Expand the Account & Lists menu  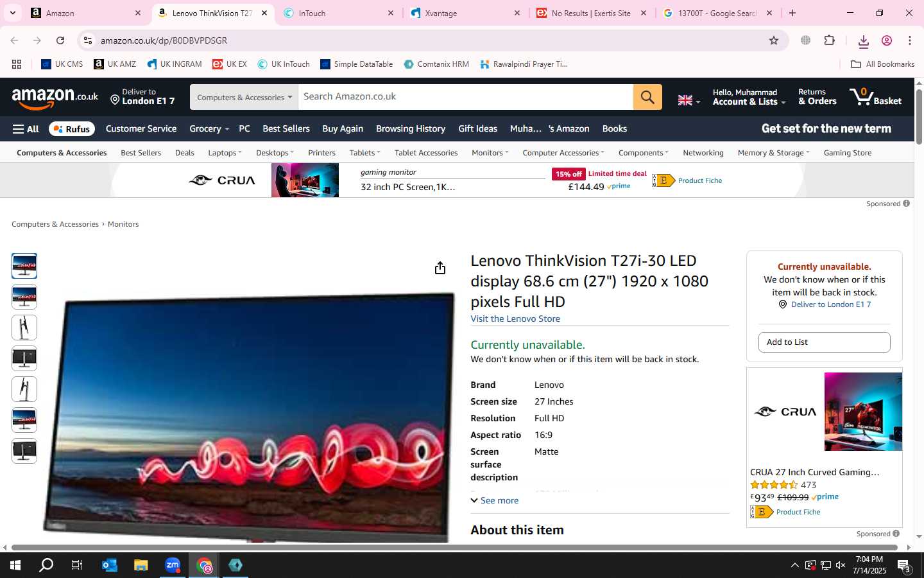click(749, 97)
